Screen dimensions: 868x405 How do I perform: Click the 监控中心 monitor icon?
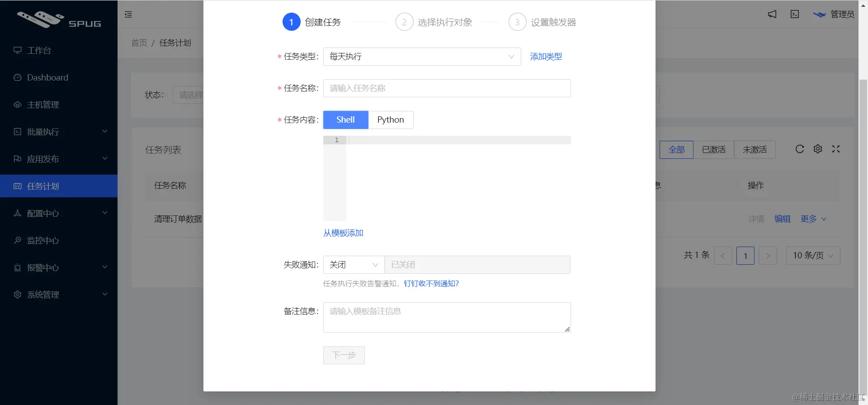pyautogui.click(x=18, y=240)
